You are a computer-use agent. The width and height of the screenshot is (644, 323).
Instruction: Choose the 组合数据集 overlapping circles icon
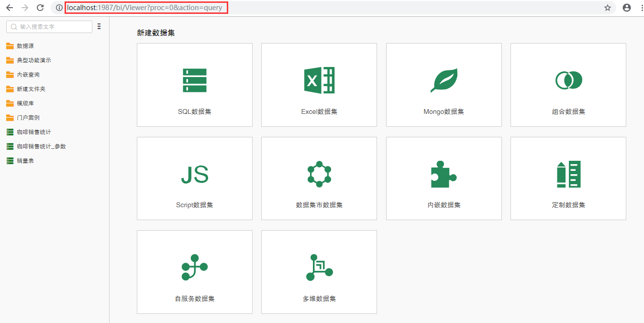(568, 79)
